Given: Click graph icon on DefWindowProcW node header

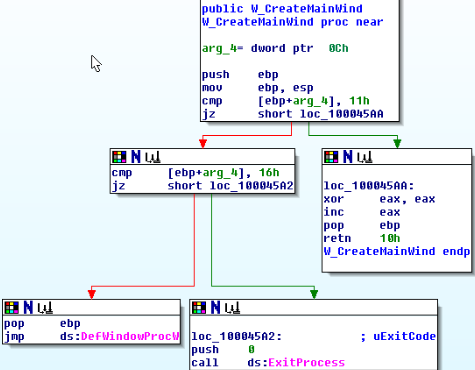Looking at the screenshot, I should [45, 308].
